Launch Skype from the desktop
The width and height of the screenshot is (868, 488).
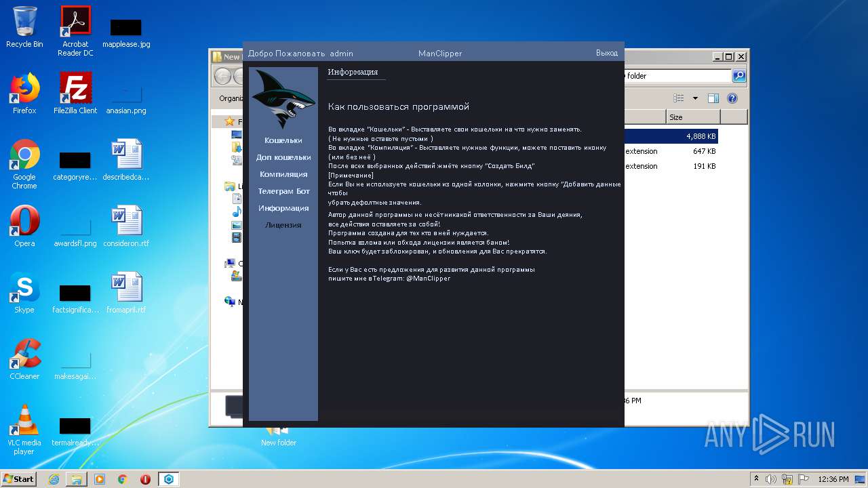[24, 293]
